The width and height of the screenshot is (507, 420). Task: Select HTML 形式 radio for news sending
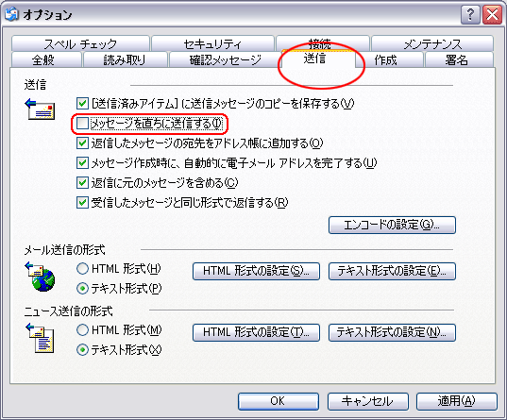click(82, 330)
